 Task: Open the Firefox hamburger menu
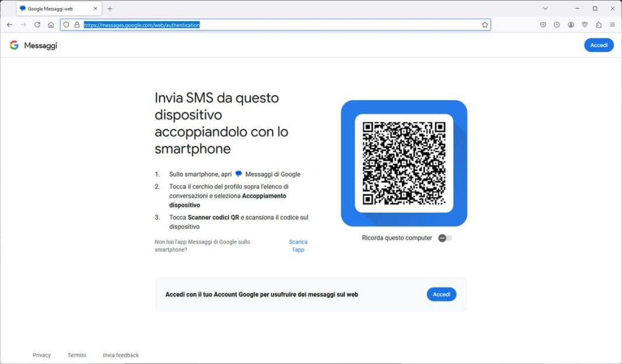[x=613, y=24]
